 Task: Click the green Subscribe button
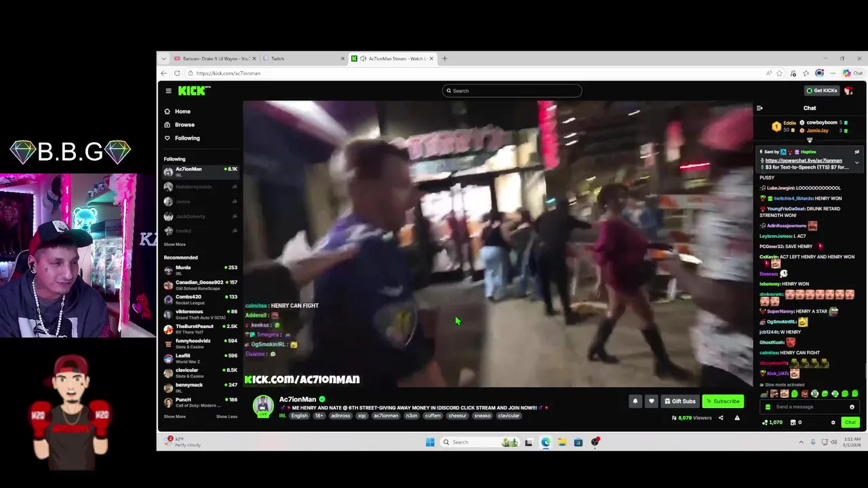click(722, 401)
